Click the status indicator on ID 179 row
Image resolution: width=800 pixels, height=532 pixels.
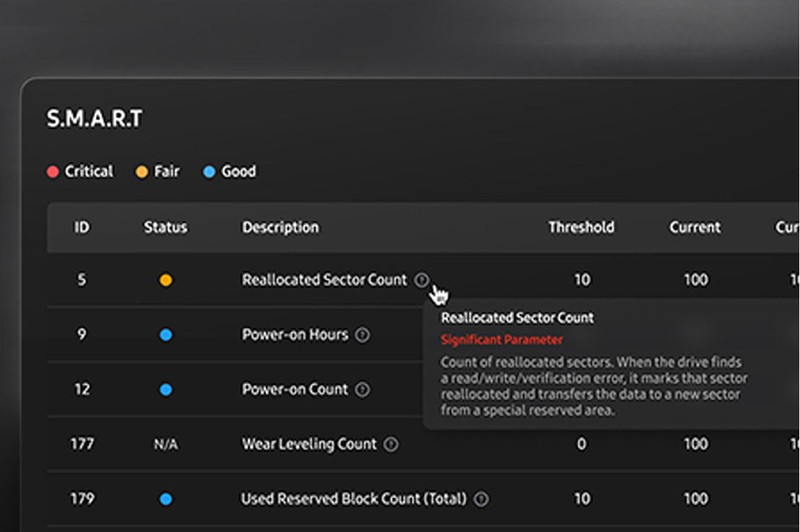click(x=165, y=499)
